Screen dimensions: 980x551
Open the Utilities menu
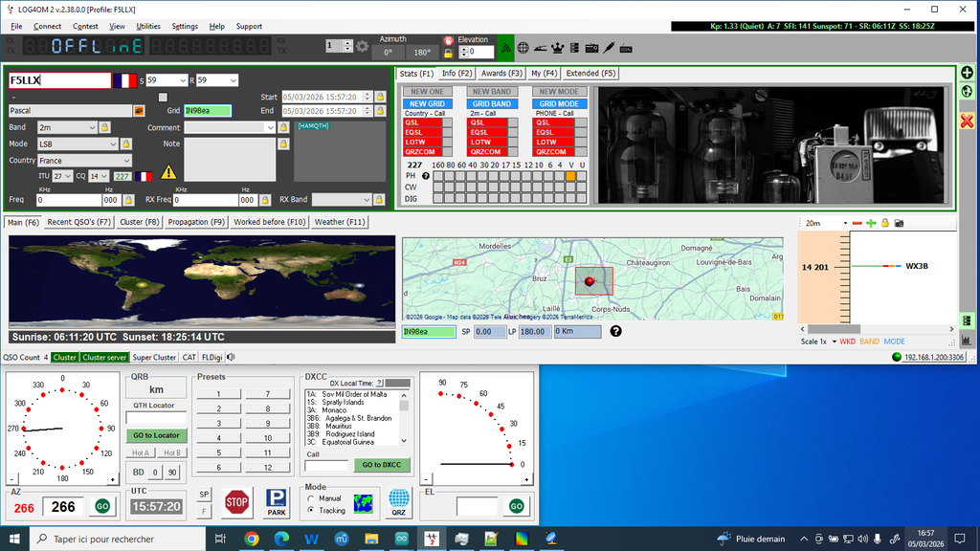[148, 26]
